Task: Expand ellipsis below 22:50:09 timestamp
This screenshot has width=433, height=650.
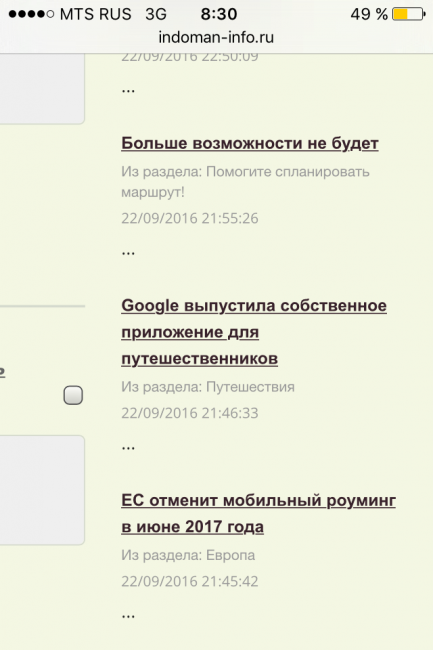Action: tap(128, 91)
